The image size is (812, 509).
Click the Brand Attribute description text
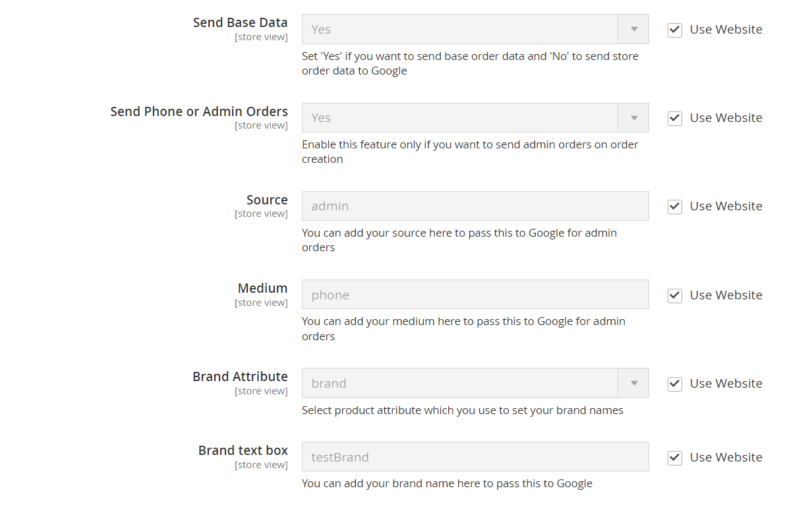click(462, 410)
